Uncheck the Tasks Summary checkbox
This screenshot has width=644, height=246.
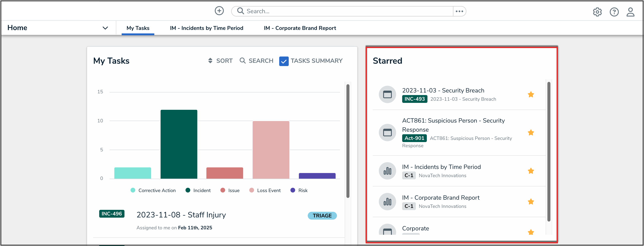[x=284, y=61]
